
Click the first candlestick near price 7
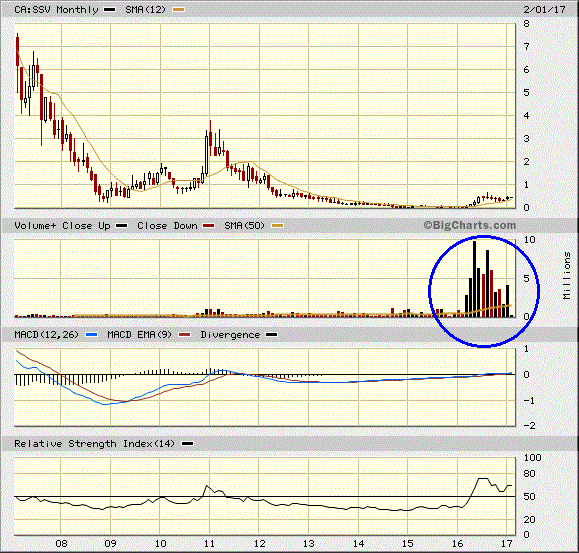click(17, 63)
